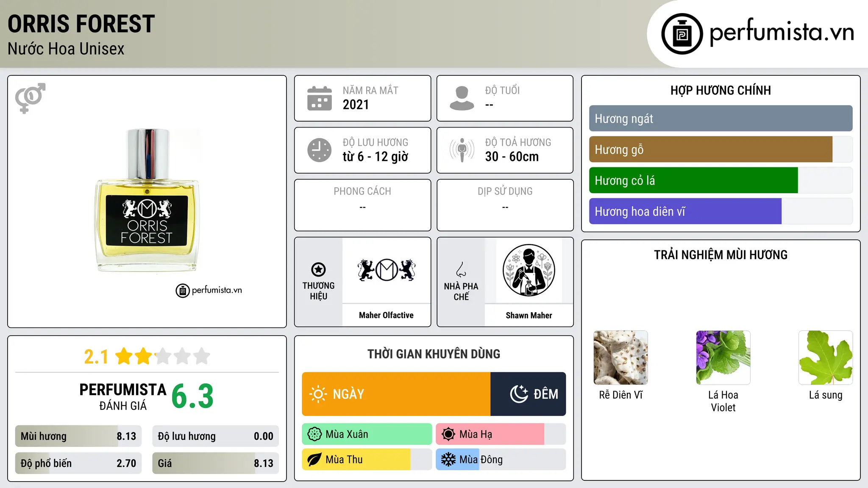Click the spring flower icon
Viewport: 868px width, 488px height.
point(314,434)
